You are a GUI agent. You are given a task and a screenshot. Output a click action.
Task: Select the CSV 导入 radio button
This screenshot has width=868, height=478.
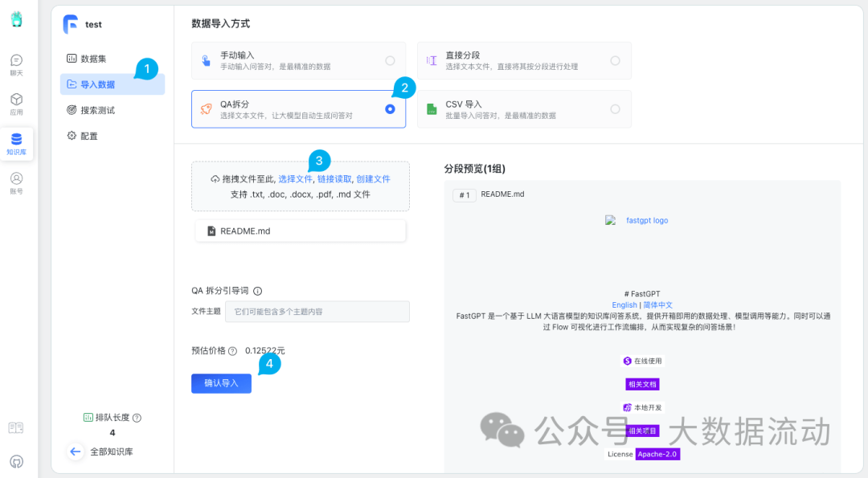(615, 109)
